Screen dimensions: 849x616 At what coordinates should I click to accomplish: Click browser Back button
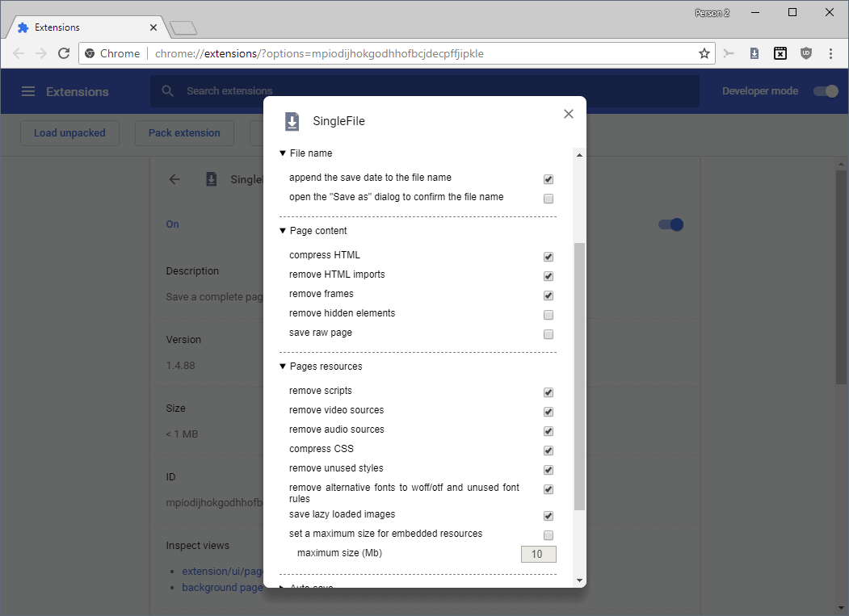point(19,53)
